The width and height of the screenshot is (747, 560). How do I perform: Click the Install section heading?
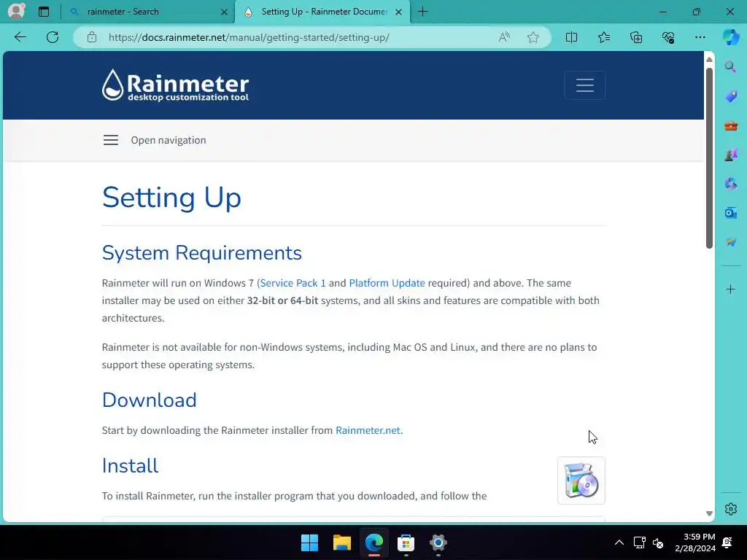[130, 466]
